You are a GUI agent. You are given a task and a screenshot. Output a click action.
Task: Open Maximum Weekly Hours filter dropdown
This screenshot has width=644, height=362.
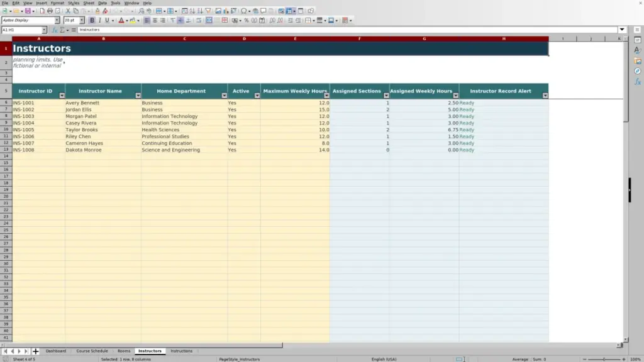pos(326,96)
